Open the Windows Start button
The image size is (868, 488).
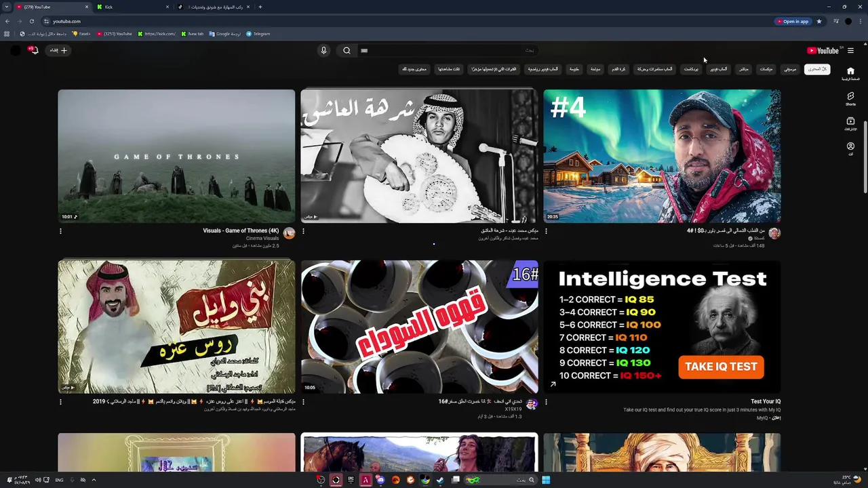(x=546, y=480)
